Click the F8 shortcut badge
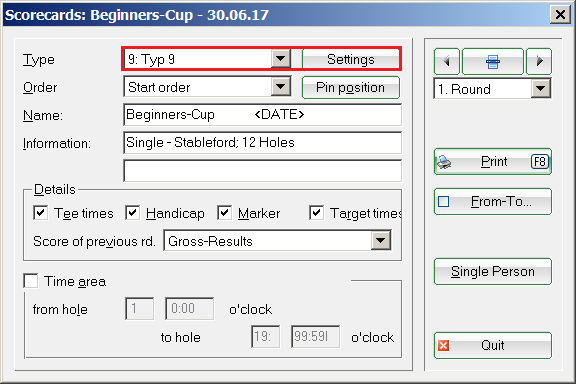The image size is (576, 384). 540,162
